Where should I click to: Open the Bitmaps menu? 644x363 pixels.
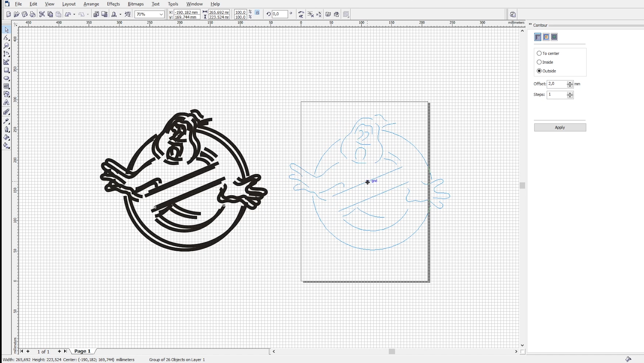(136, 4)
